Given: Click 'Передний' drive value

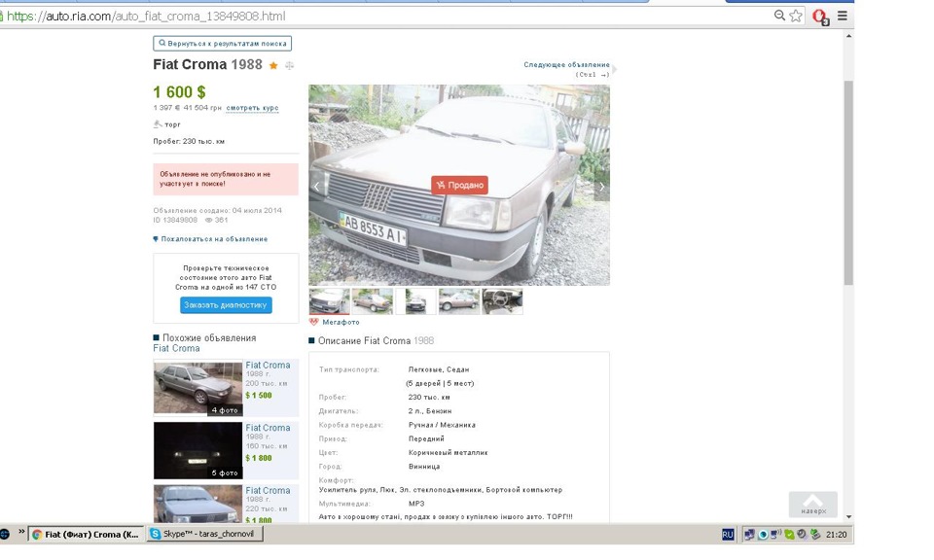Looking at the screenshot, I should pyautogui.click(x=426, y=439).
